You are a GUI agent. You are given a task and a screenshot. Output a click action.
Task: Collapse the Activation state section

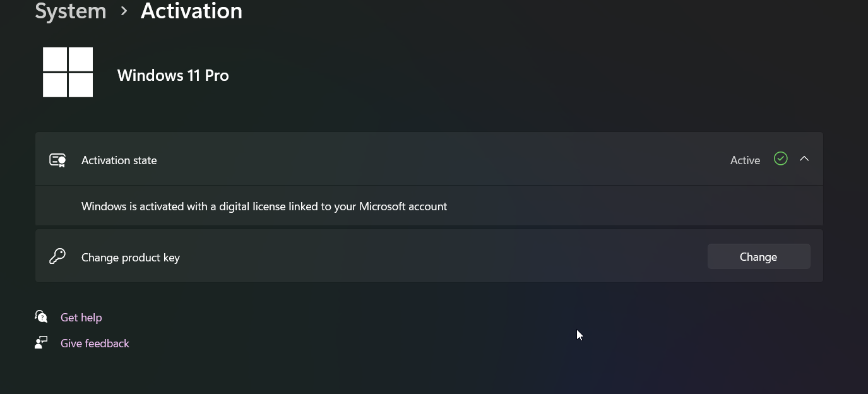804,159
